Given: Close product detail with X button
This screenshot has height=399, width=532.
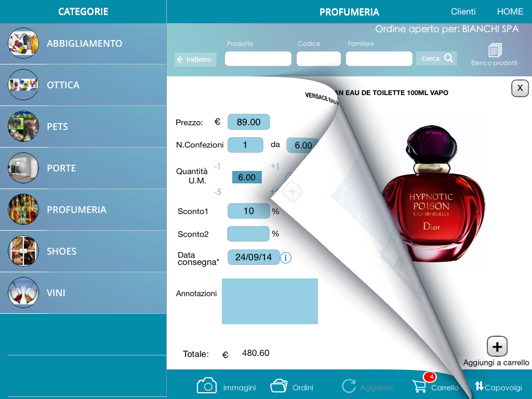Looking at the screenshot, I should 520,88.
